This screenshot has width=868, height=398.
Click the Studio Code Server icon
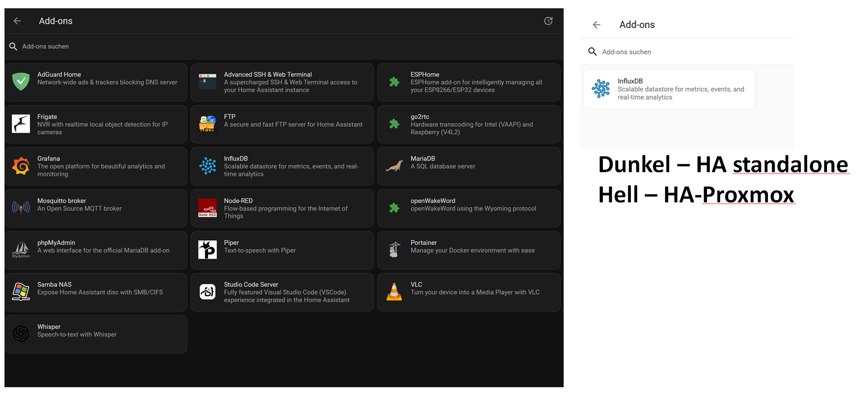click(x=207, y=292)
